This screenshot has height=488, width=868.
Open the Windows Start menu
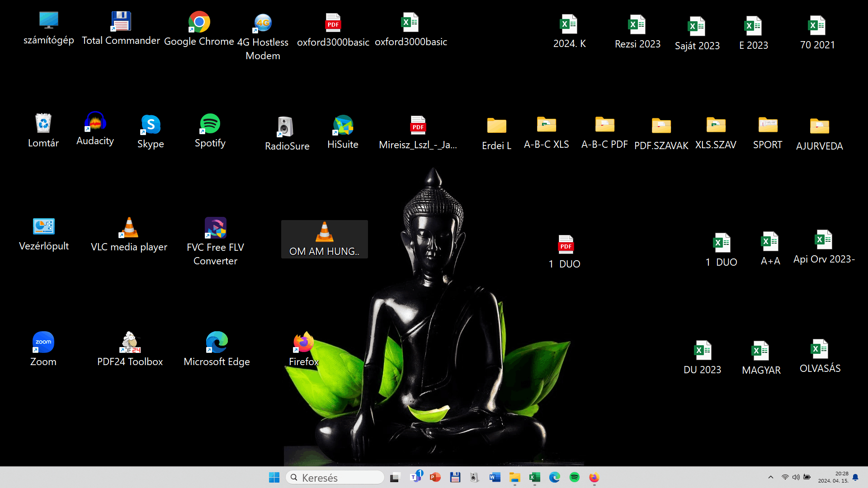point(274,477)
